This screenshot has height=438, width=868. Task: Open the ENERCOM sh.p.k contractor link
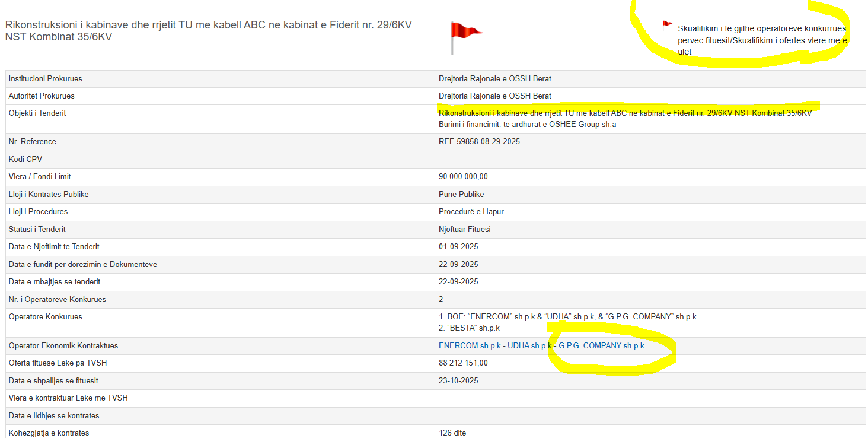469,346
